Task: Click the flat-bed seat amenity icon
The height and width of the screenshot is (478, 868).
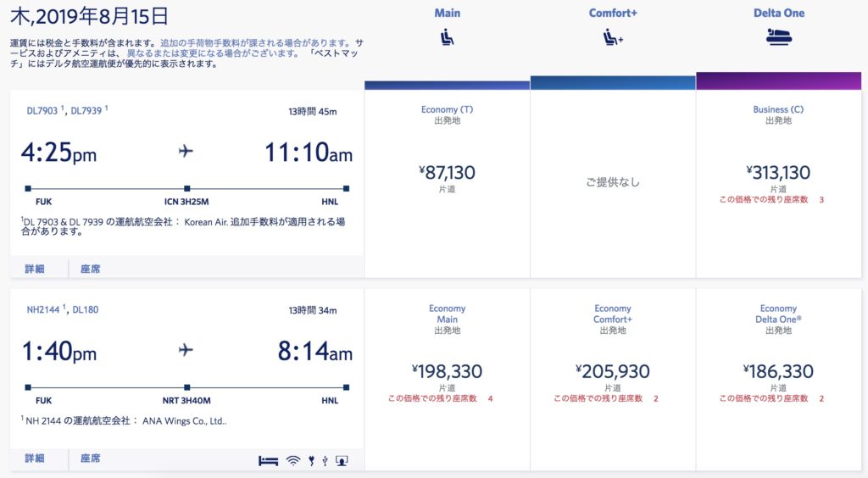Action: point(268,461)
